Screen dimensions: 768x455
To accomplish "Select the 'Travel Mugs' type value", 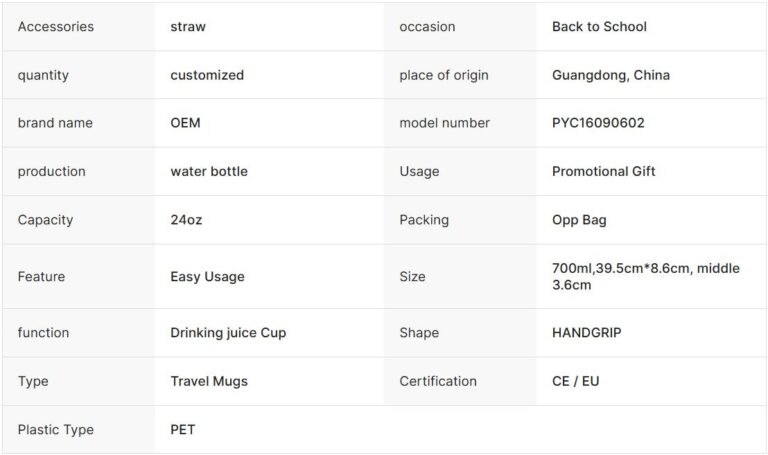I will pos(209,381).
